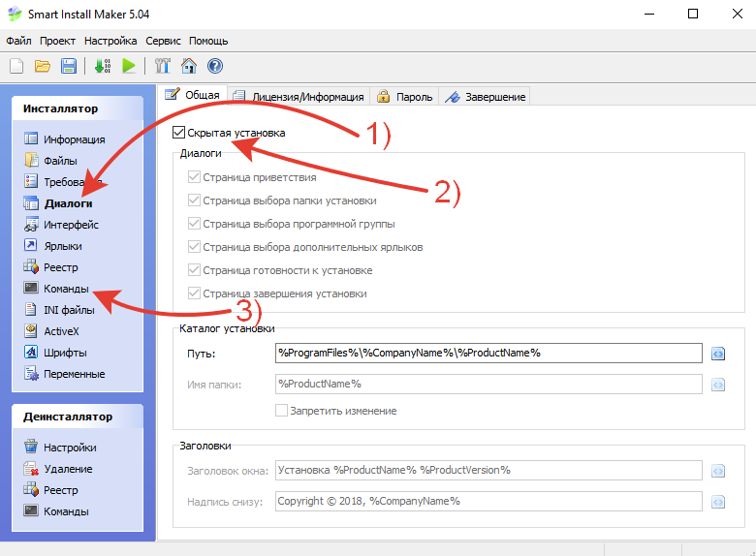
Task: Switch to Лицензия/Информация tab
Action: (299, 96)
